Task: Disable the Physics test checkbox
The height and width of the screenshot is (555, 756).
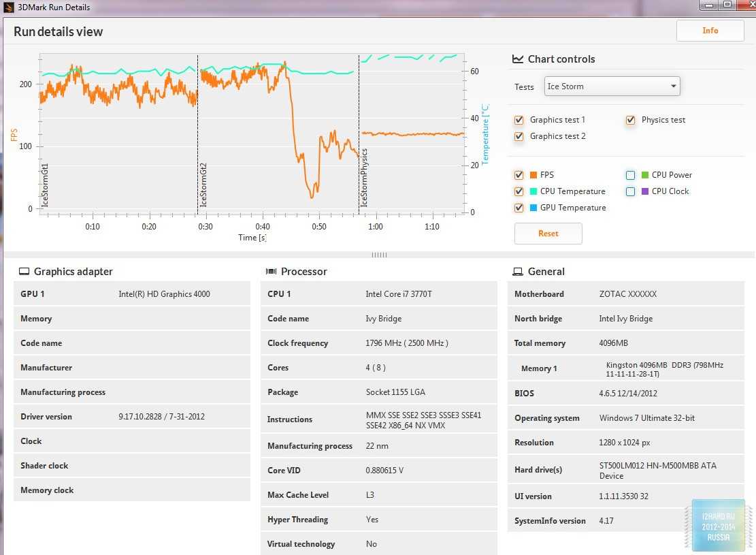Action: pos(631,120)
